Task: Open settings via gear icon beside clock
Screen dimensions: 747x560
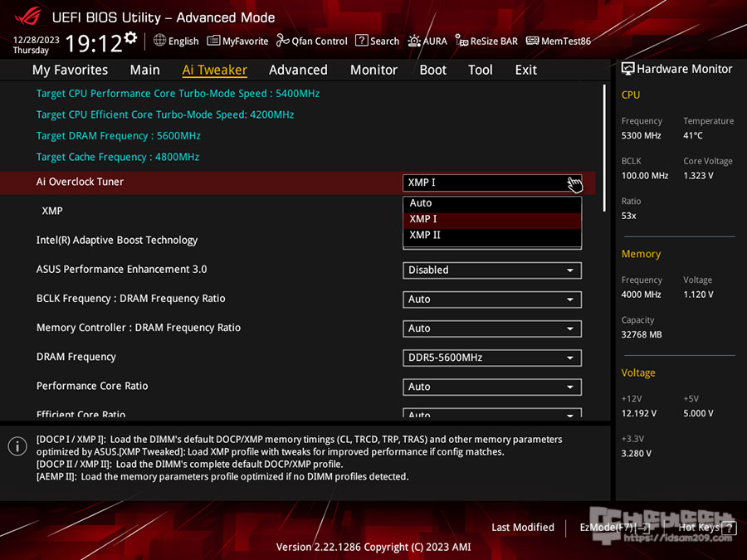Action: tap(130, 37)
